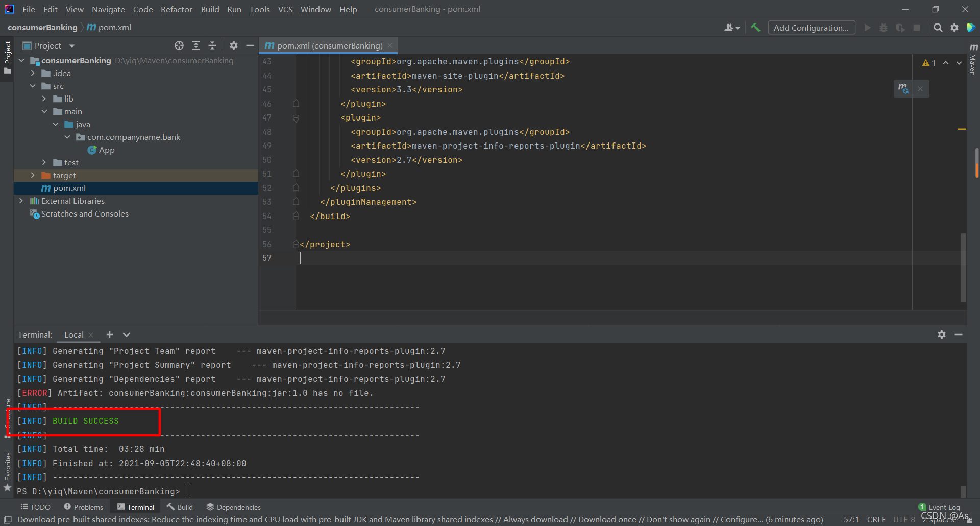The image size is (980, 526).
Task: Click the Debug bug icon
Action: [x=884, y=28]
